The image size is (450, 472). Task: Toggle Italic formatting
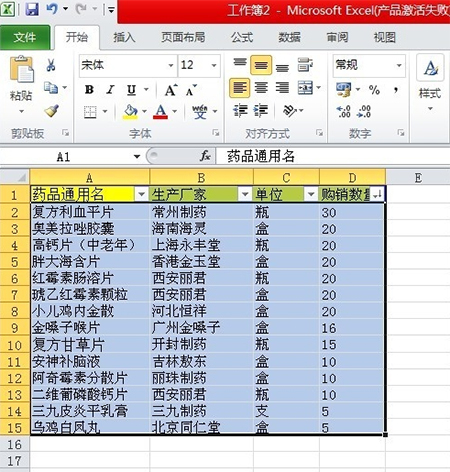point(110,90)
